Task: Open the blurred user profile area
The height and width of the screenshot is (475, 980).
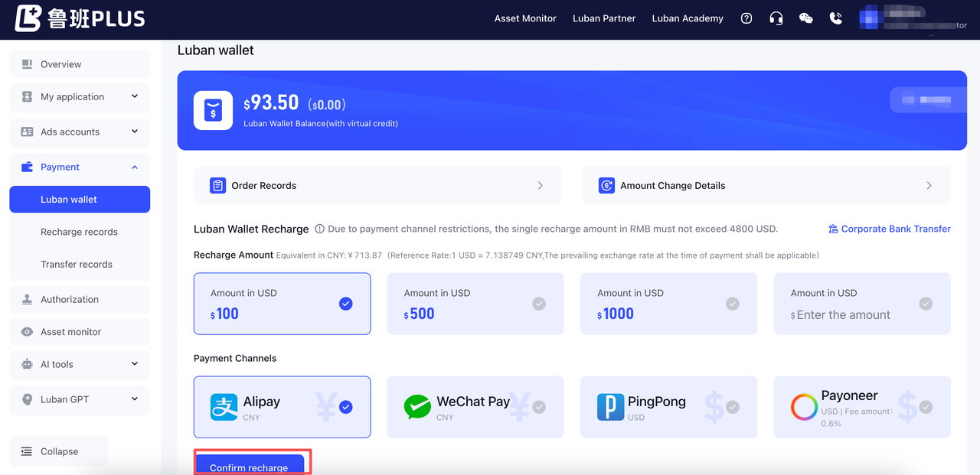Action: 913,18
